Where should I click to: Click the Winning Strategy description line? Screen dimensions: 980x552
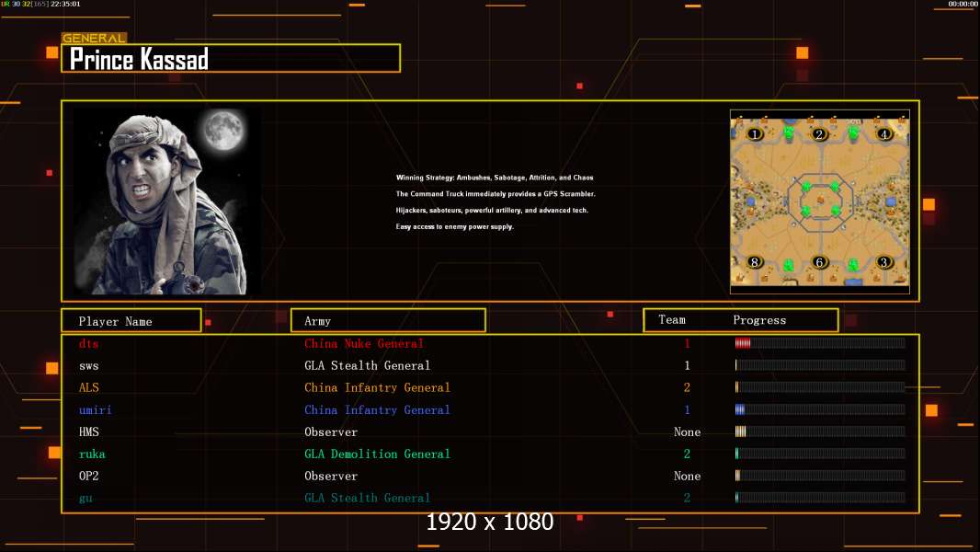coord(495,178)
